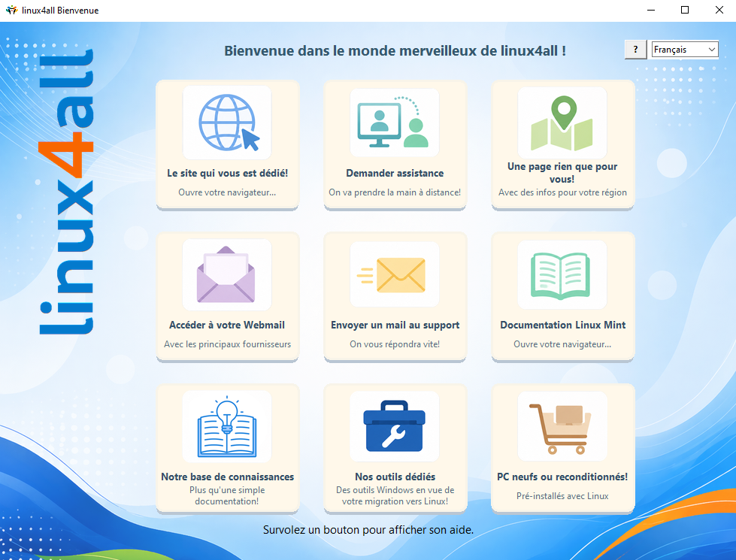Open 'Notre base de connaissances' title
This screenshot has width=736, height=560.
coord(227,477)
